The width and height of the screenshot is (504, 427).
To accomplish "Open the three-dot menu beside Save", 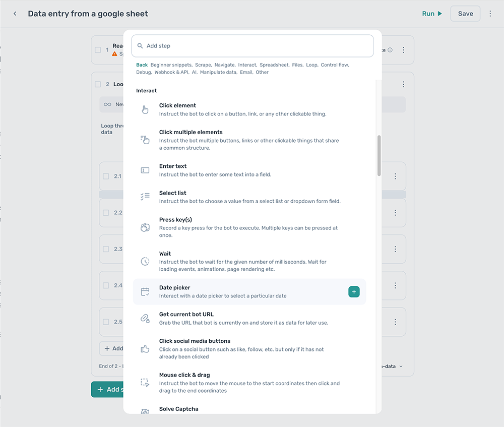I will [x=490, y=14].
